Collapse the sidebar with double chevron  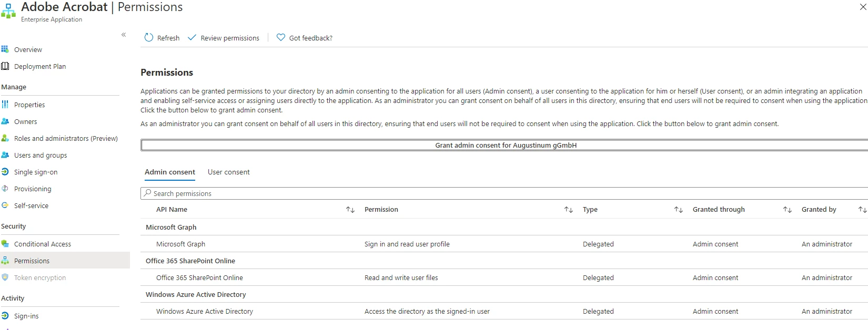coord(124,35)
